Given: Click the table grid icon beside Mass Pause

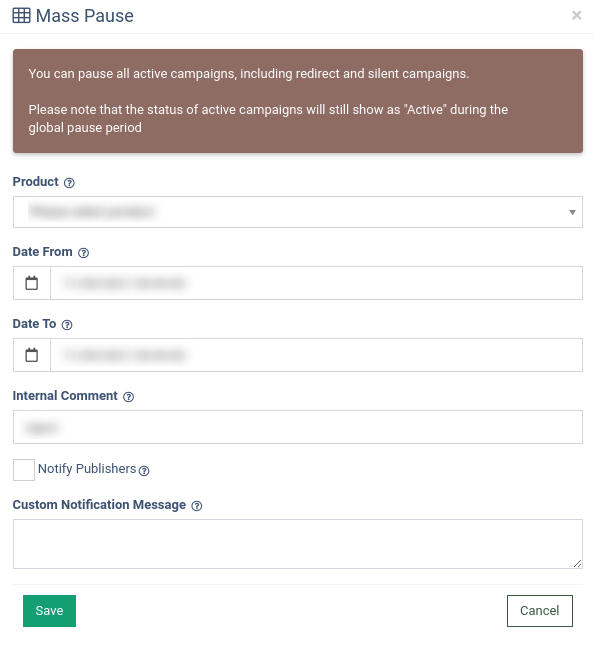Looking at the screenshot, I should [x=21, y=16].
